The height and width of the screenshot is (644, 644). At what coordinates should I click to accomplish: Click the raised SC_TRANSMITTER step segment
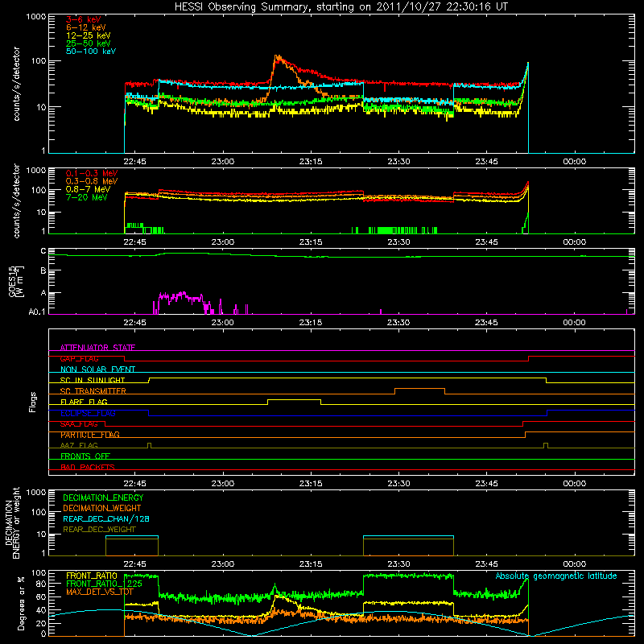pos(419,388)
